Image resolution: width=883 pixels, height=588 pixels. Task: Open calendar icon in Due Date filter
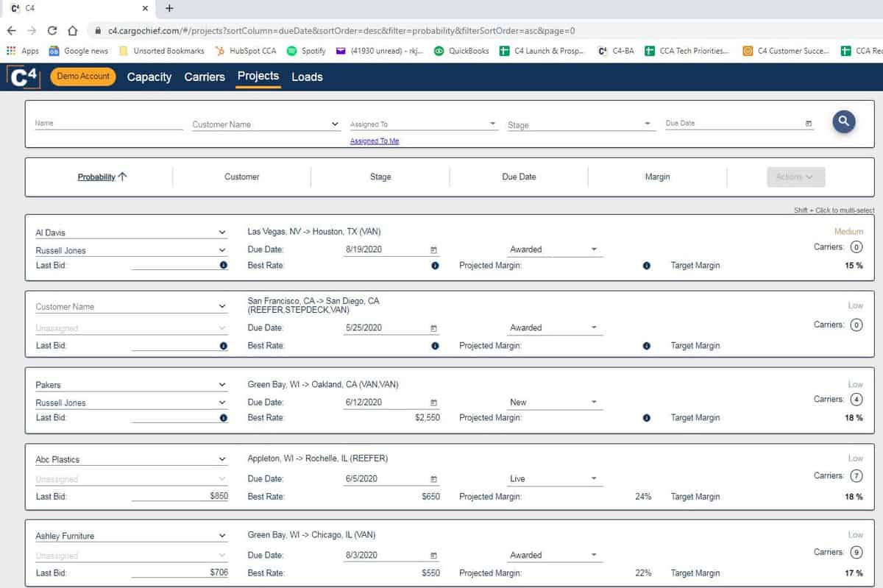pyautogui.click(x=809, y=124)
